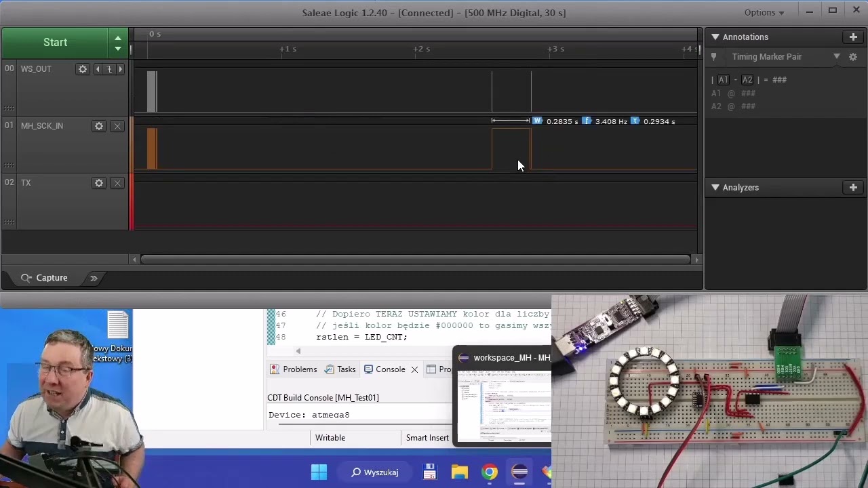Switch to Tasks tab in Eclipse
Image resolution: width=868 pixels, height=488 pixels.
pyautogui.click(x=340, y=369)
